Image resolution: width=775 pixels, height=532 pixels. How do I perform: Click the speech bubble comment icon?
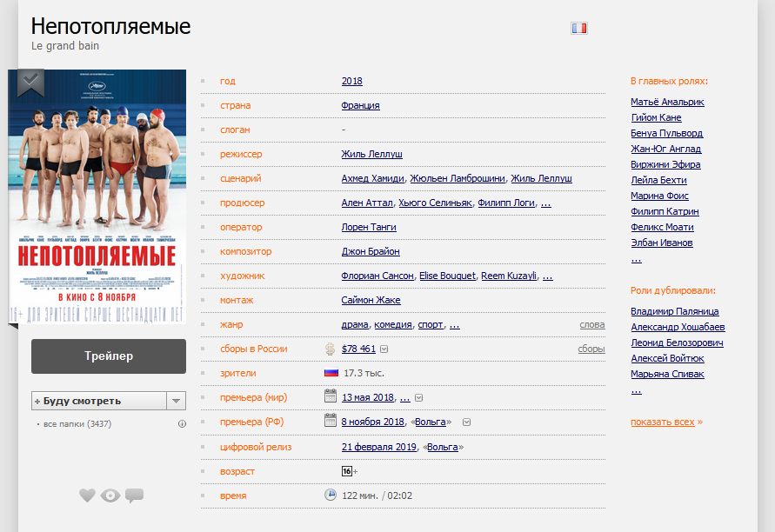134,495
